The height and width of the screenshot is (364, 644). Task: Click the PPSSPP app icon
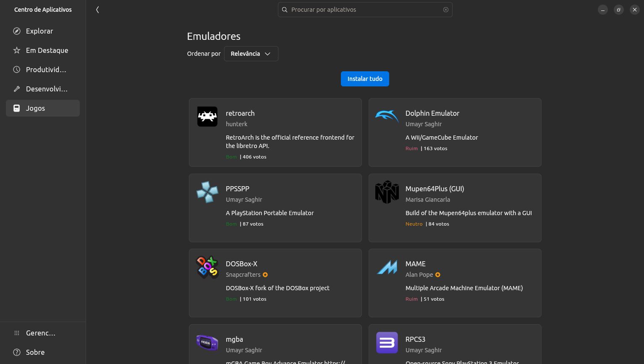(207, 192)
